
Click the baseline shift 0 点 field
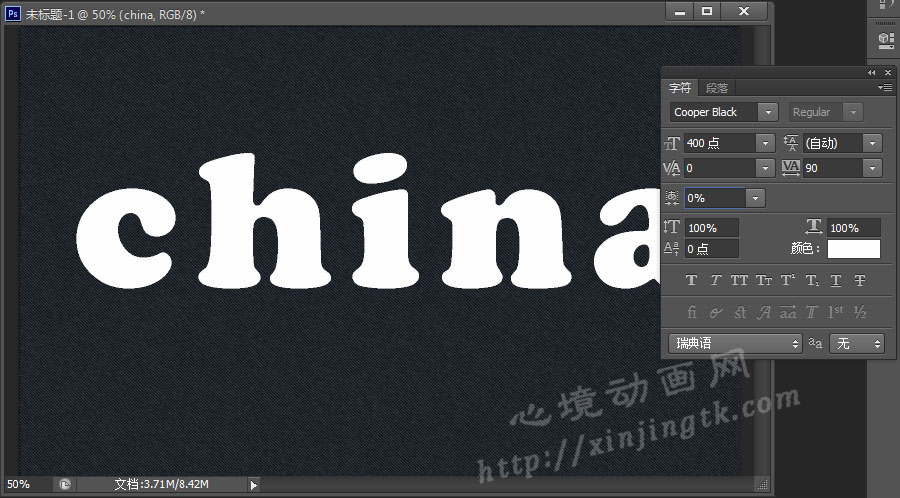711,249
